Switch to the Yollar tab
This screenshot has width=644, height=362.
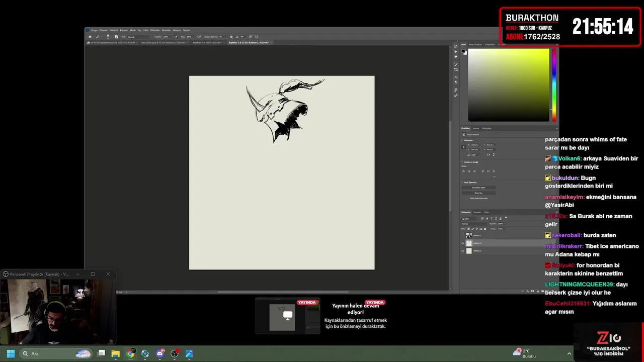(x=487, y=212)
